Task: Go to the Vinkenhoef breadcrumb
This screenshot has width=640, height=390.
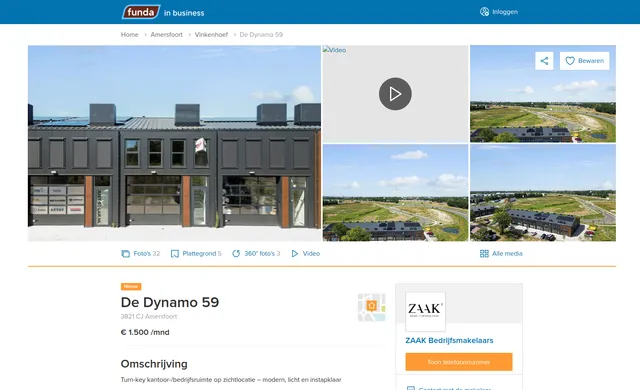Action: tap(211, 35)
